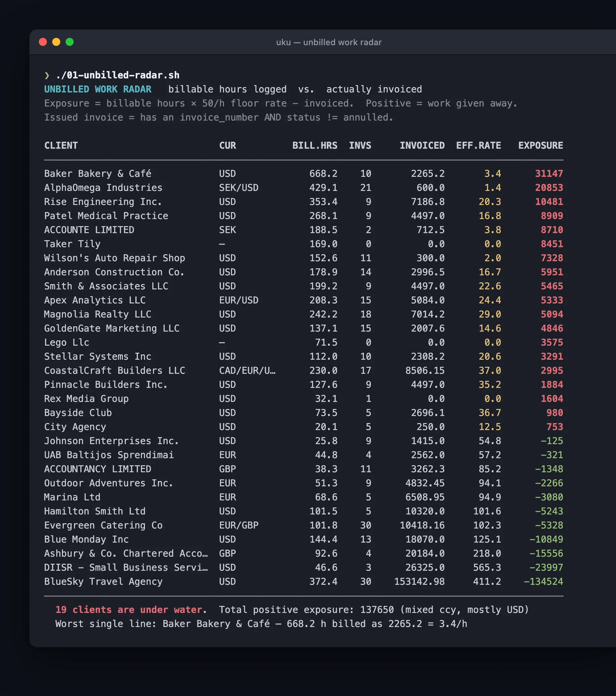Image resolution: width=616 pixels, height=696 pixels.
Task: Click the red close window button
Action: [43, 42]
